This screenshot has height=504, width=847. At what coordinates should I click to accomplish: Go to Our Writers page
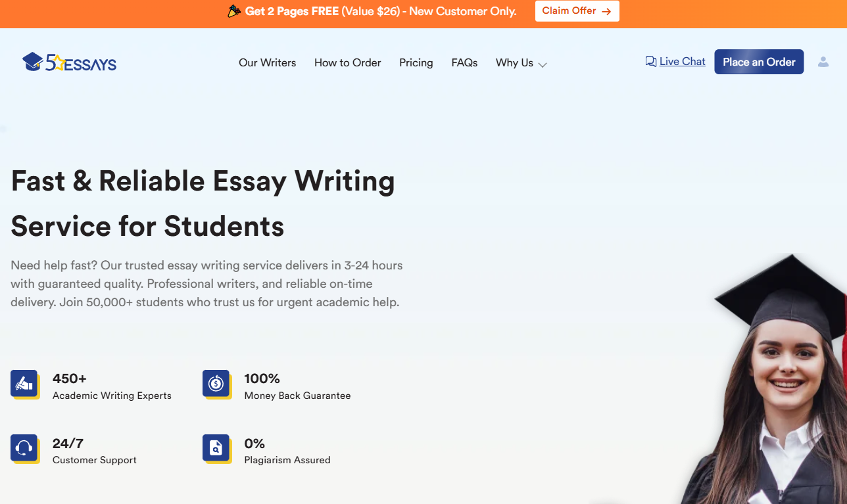point(267,63)
